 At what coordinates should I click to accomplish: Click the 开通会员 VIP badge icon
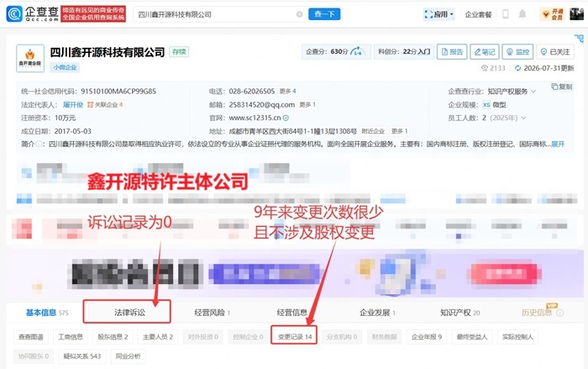(553, 14)
